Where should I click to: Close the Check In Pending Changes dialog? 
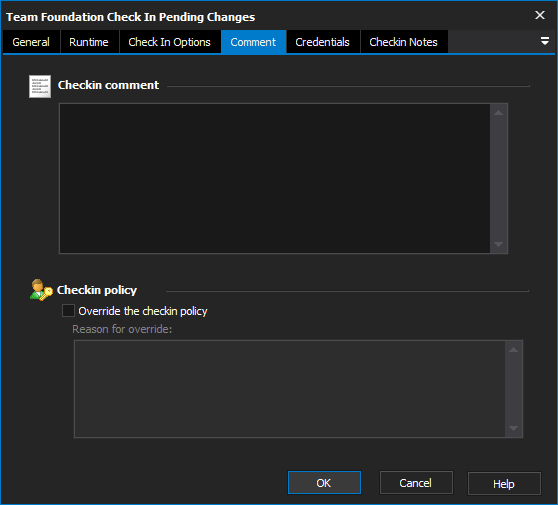[540, 15]
